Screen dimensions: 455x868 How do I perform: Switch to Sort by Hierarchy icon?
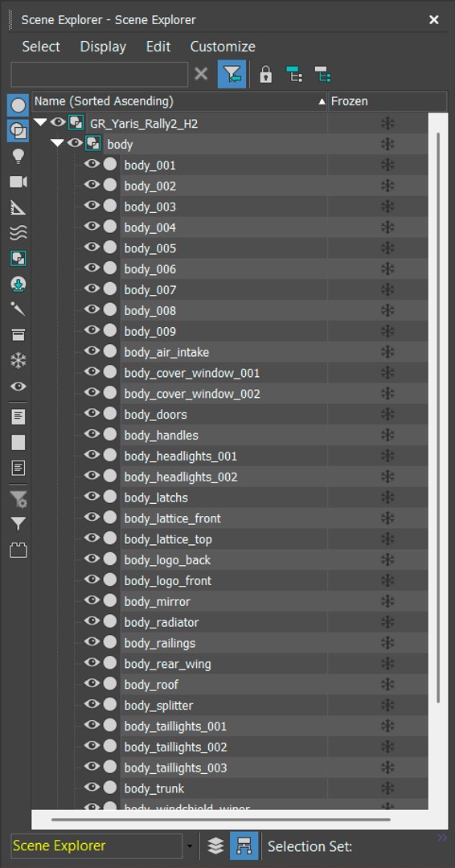pos(244,845)
